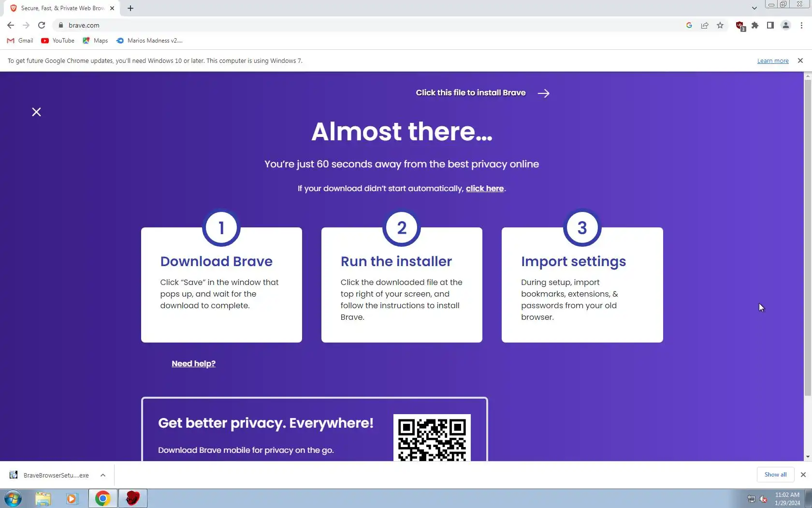Click the vertical scrollbar thumb
Viewport: 812px width, 508px height.
[808, 238]
